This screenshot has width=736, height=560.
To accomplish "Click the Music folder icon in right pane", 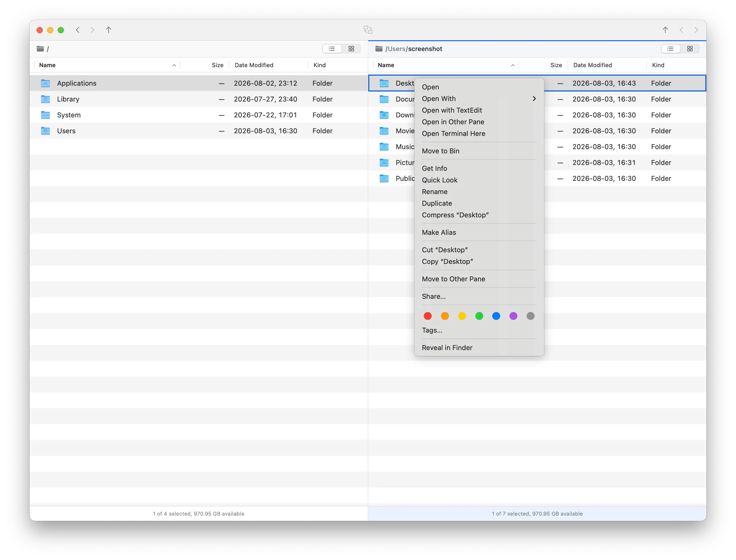I will coord(384,147).
